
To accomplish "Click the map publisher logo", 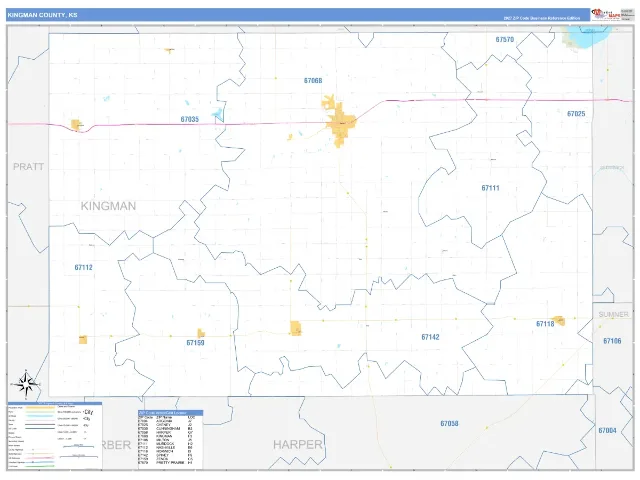I will pyautogui.click(x=606, y=15).
